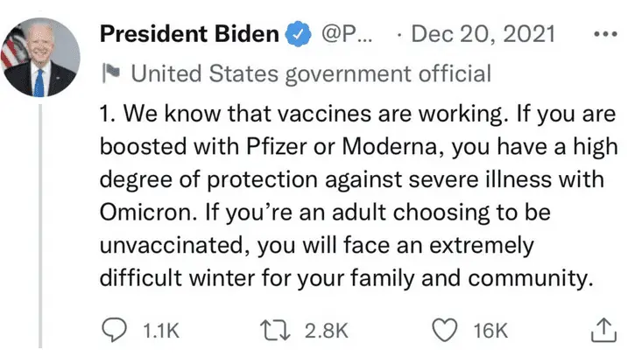Click the 16K likes count

point(490,330)
